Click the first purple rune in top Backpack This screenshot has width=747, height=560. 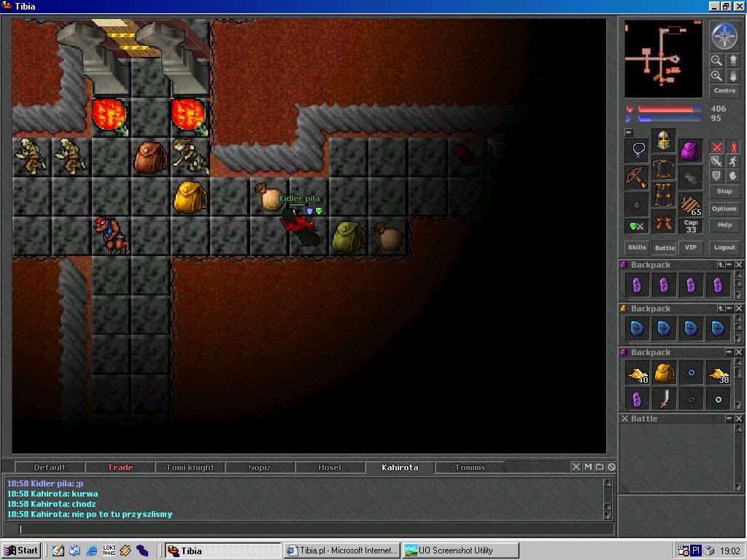tap(638, 285)
